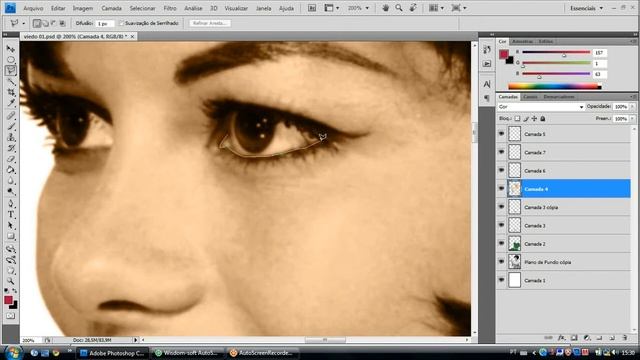Click foreground color swatch in toolbox
Image resolution: width=640 pixels, height=360 pixels.
tap(9, 300)
